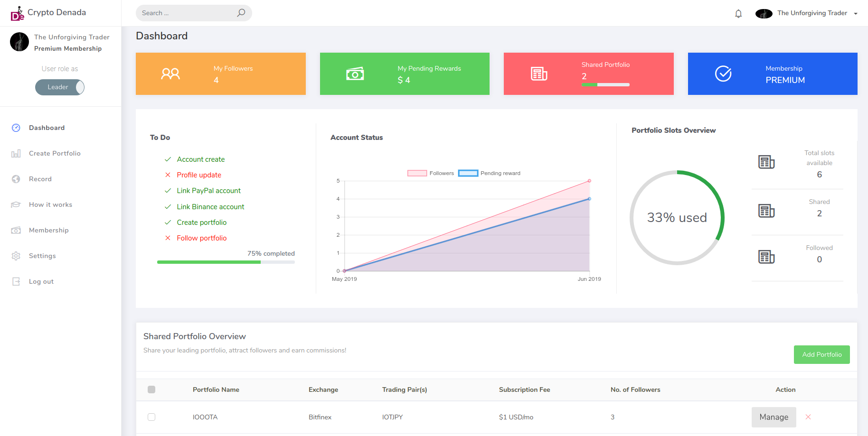Click the My Pending Rewards cash icon
Screen dimensions: 868x436
point(355,74)
